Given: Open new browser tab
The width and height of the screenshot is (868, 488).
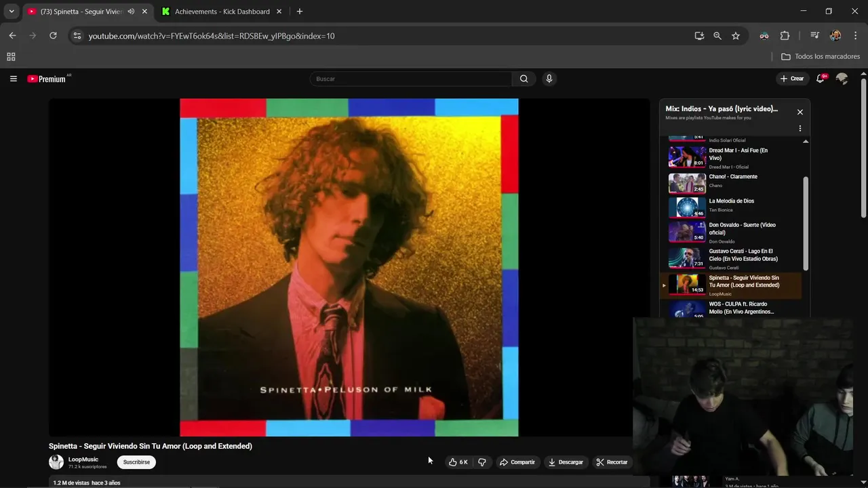Looking at the screenshot, I should pos(300,12).
